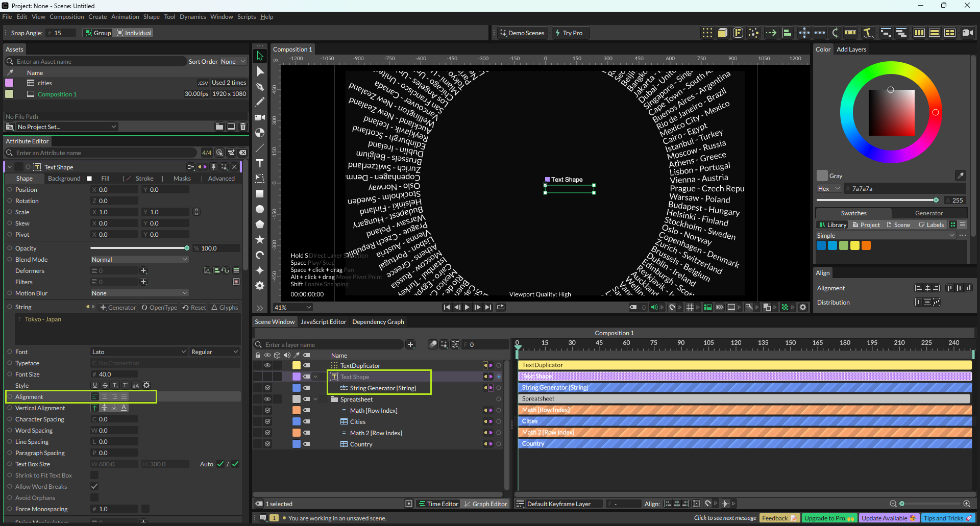Toggle visibility of the TextDuplicator layer
This screenshot has height=526, width=980.
click(267, 366)
